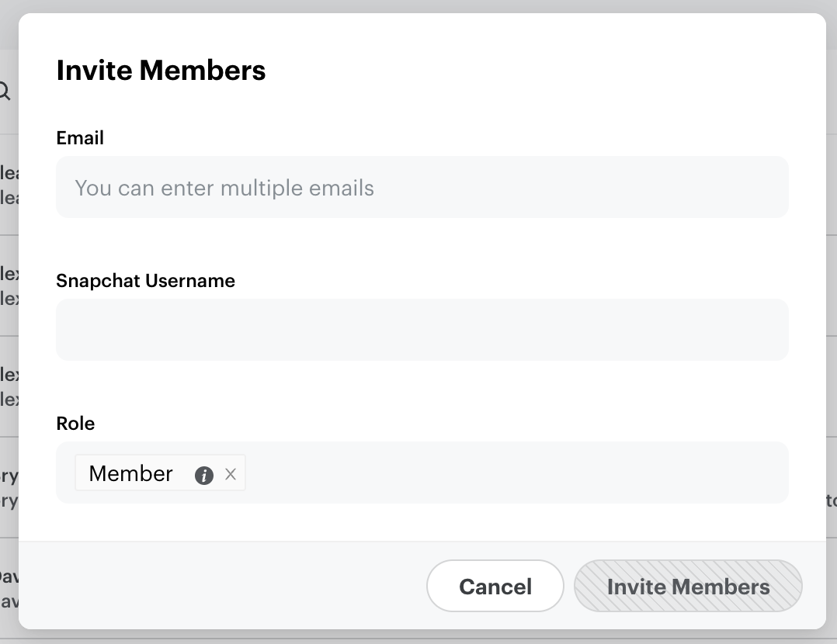
Task: Click the Invite Members button to send invites
Action: pyautogui.click(x=688, y=587)
